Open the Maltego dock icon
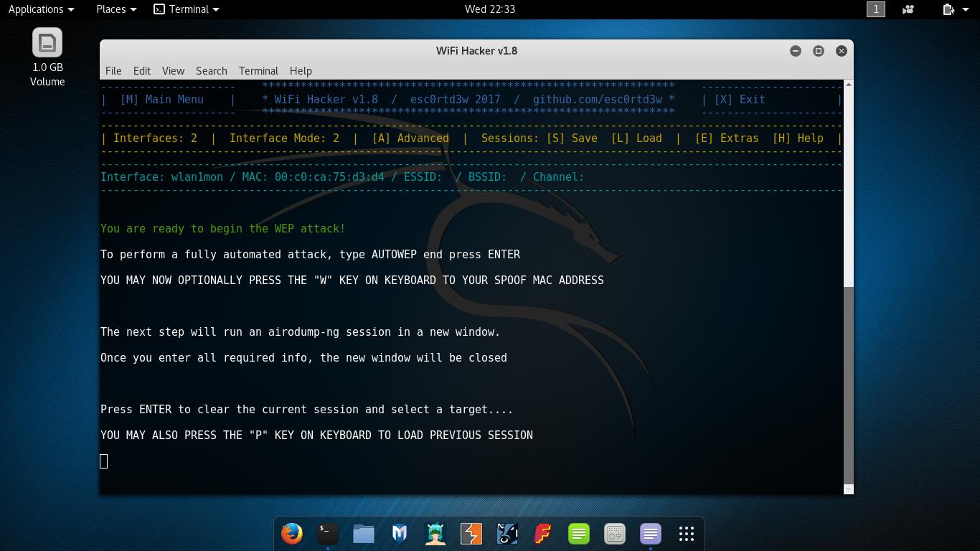The width and height of the screenshot is (980, 551). pos(507,534)
